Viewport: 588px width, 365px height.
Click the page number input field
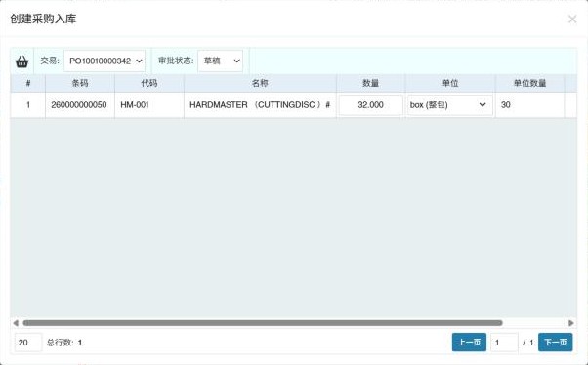[504, 343]
